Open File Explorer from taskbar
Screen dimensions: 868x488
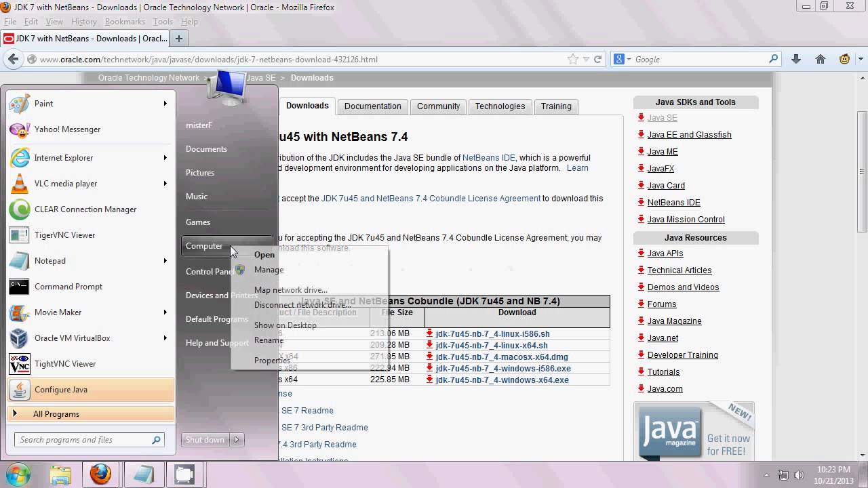pos(60,474)
